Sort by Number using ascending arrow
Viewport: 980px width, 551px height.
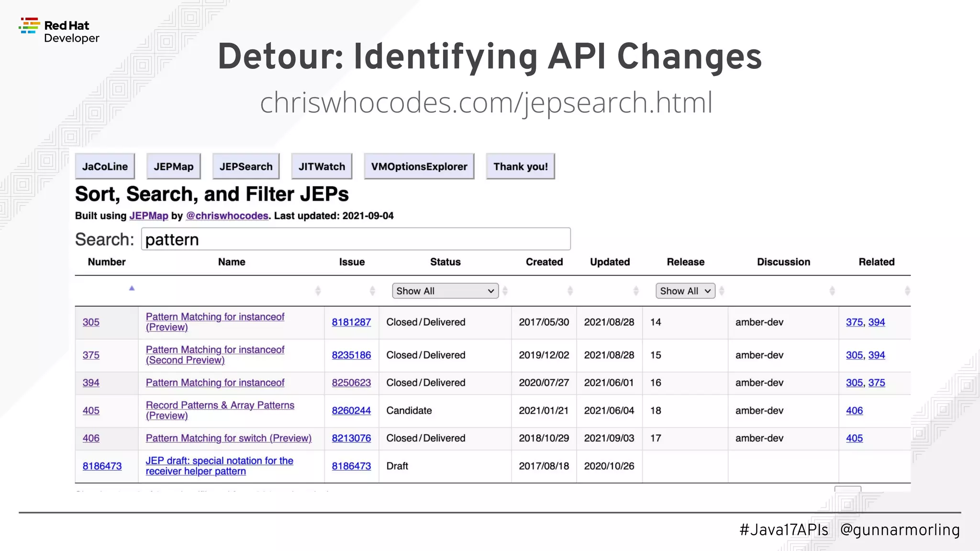(132, 288)
